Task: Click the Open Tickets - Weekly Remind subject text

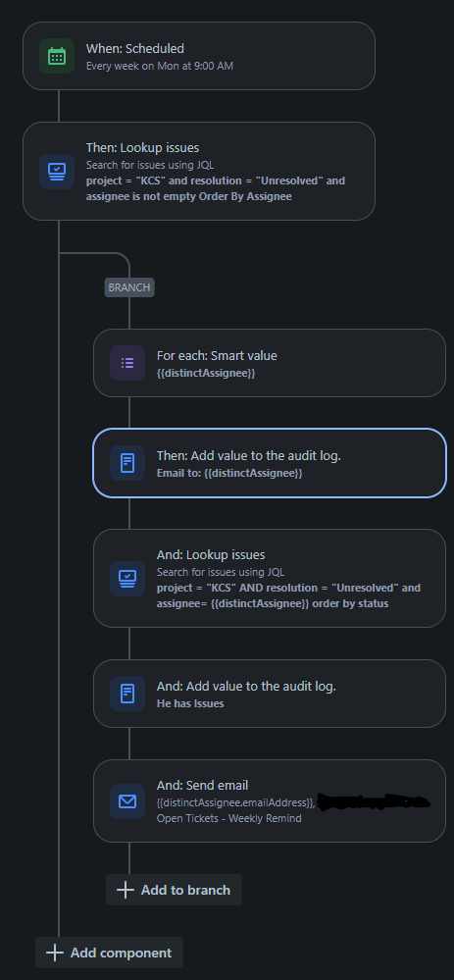Action: point(229,818)
